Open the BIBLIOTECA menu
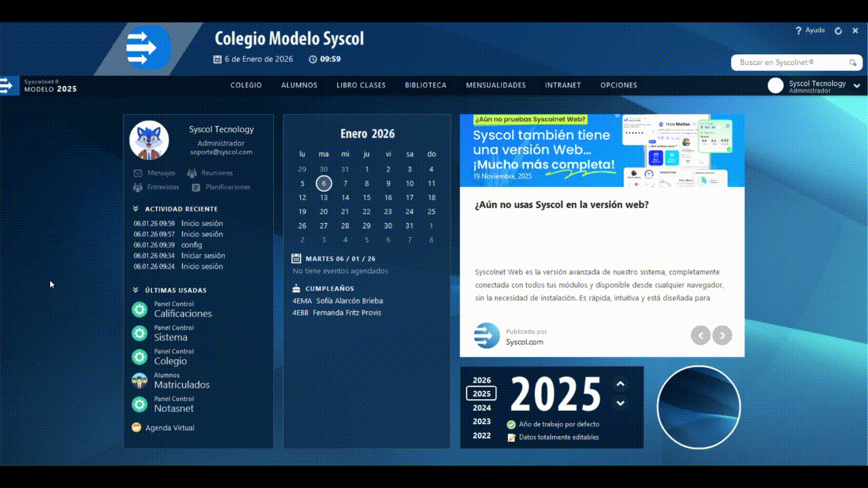The height and width of the screenshot is (488, 868). (426, 85)
